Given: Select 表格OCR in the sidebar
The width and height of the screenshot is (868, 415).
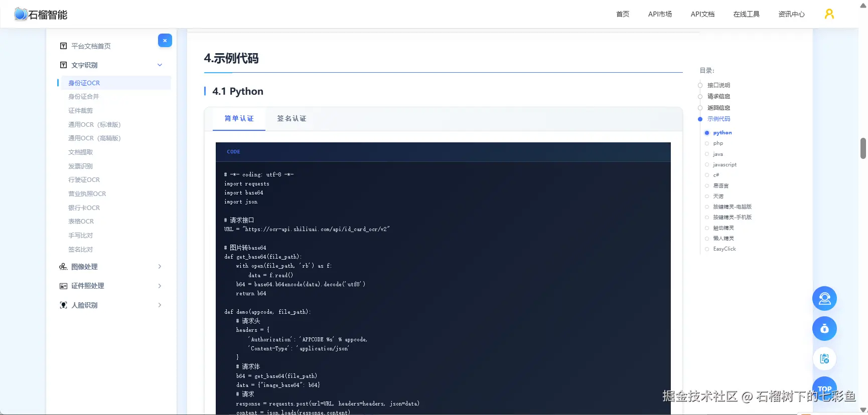Looking at the screenshot, I should pyautogui.click(x=81, y=222).
